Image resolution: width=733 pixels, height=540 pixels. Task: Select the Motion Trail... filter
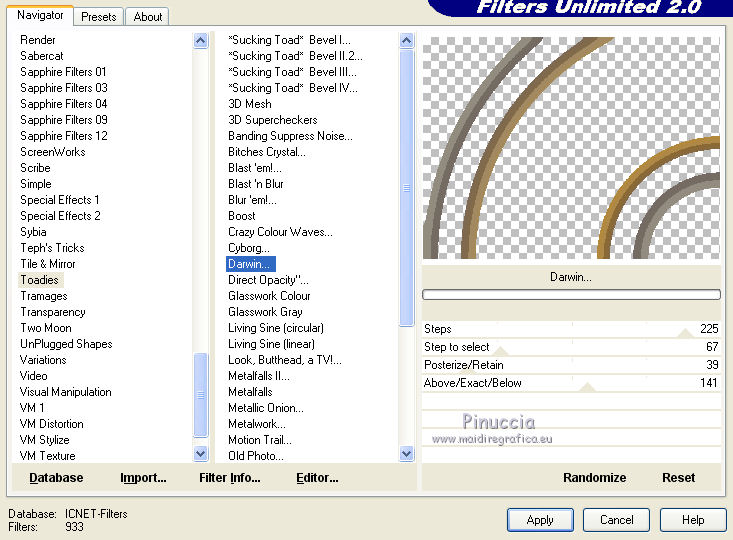click(259, 440)
